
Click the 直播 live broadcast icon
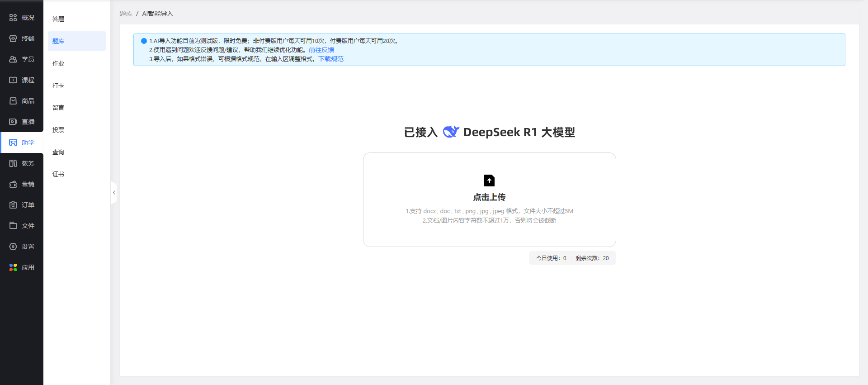click(13, 122)
